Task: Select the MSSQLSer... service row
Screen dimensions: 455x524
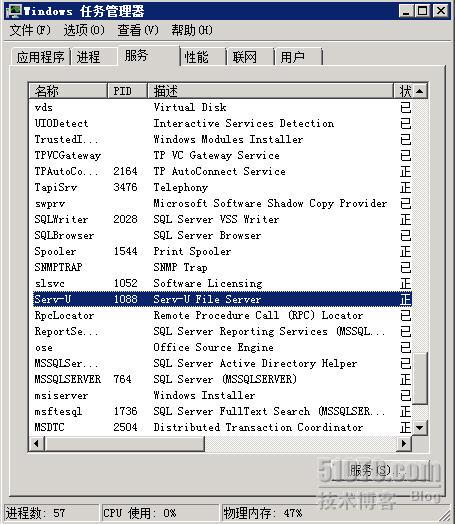Action: pos(220,363)
